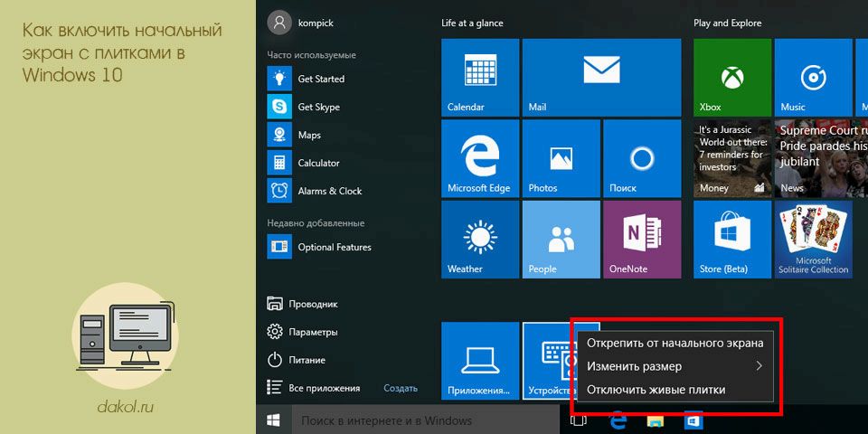Open the Calendar tile
This screenshot has width=868, height=434.
tap(480, 78)
